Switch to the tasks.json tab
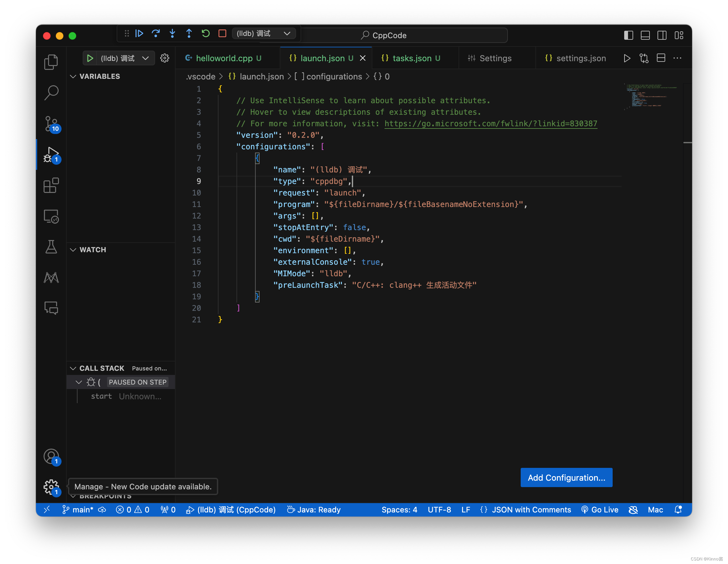728x564 pixels. click(x=412, y=58)
